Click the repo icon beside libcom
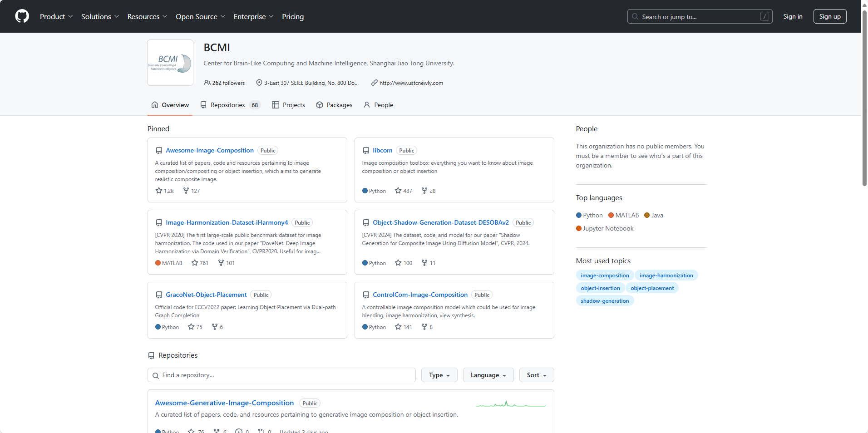 click(366, 151)
